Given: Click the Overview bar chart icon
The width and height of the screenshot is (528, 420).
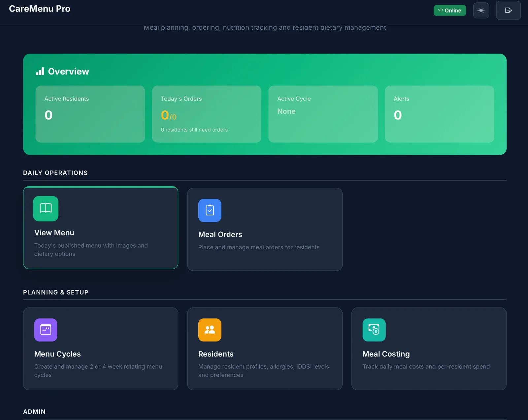Looking at the screenshot, I should tap(40, 71).
